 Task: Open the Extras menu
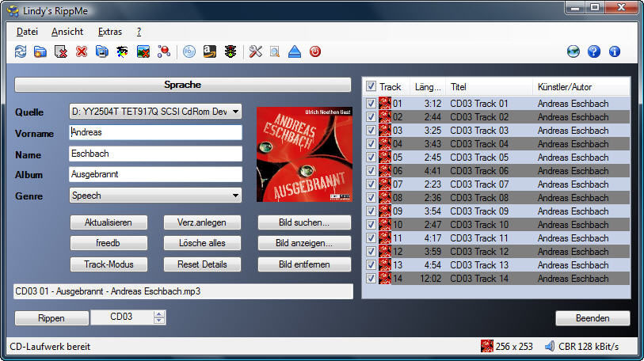[x=109, y=32]
